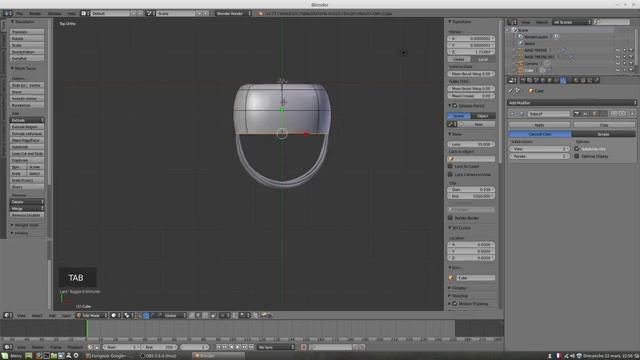Open the Window menu
This screenshot has height=360, width=640.
click(54, 13)
